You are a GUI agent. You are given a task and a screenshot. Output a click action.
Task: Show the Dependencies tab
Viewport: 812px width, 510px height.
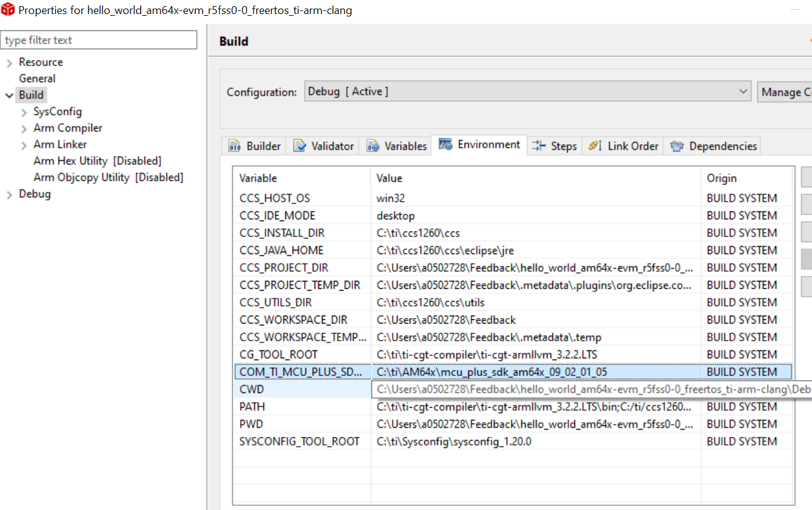tap(714, 146)
